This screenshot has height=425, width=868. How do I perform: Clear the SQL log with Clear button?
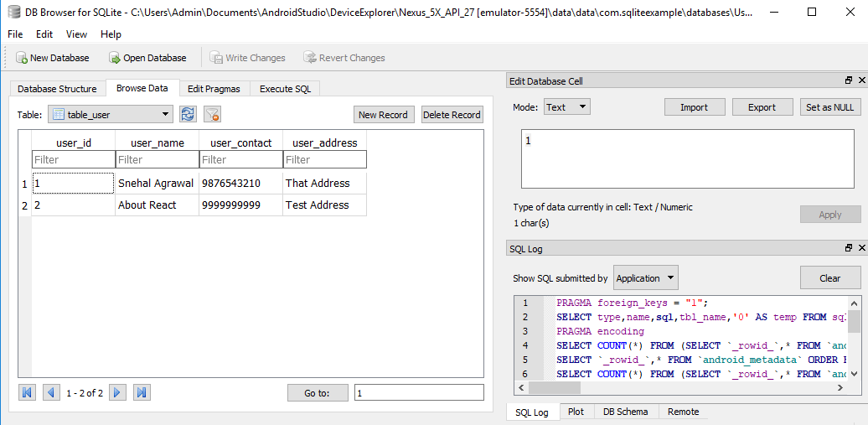point(830,278)
